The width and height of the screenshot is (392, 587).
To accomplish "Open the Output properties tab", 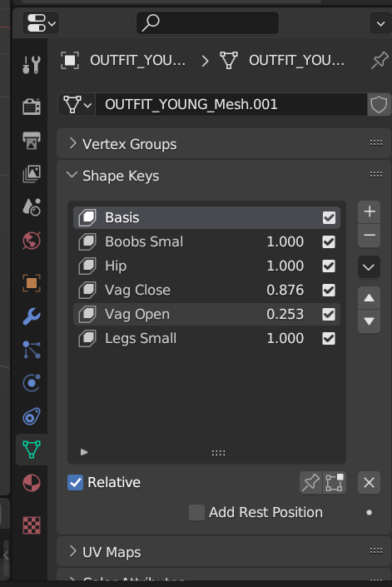I will [32, 141].
